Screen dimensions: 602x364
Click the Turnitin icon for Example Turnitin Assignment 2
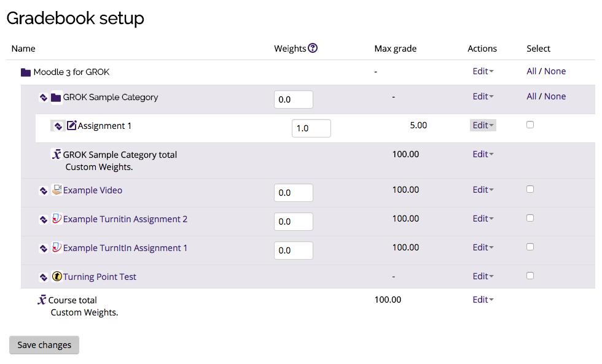pos(57,219)
